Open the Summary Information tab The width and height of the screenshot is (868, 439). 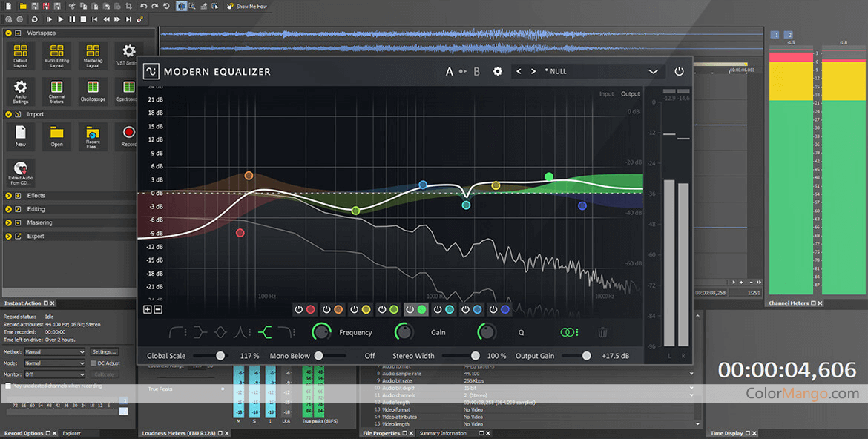tap(443, 434)
